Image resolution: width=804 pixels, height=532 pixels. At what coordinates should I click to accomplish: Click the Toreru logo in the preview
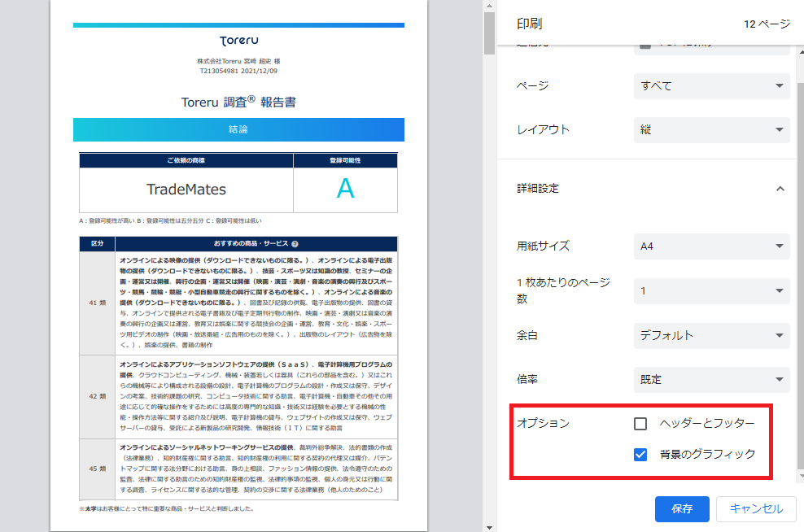239,41
